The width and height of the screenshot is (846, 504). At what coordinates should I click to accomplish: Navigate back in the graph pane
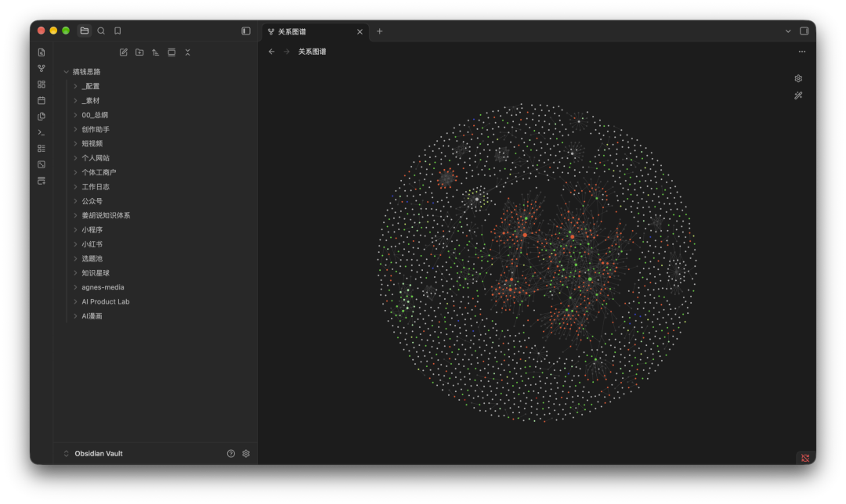[x=271, y=52]
